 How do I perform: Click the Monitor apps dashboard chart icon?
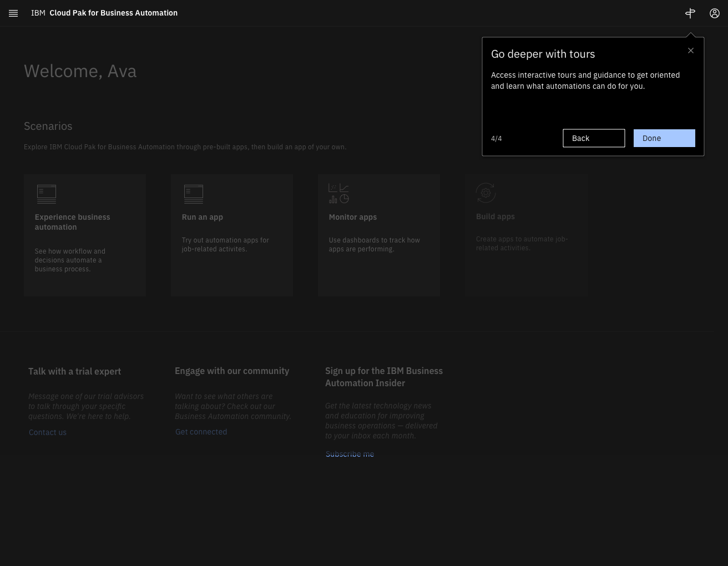click(x=338, y=194)
